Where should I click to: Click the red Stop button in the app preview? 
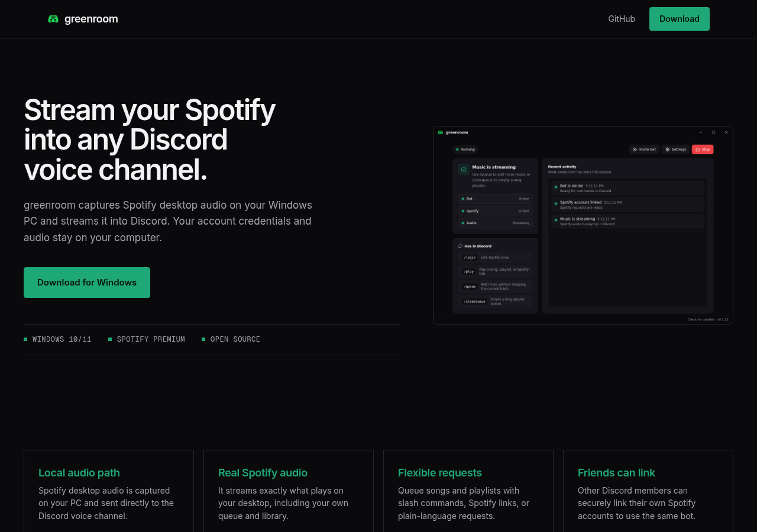703,150
